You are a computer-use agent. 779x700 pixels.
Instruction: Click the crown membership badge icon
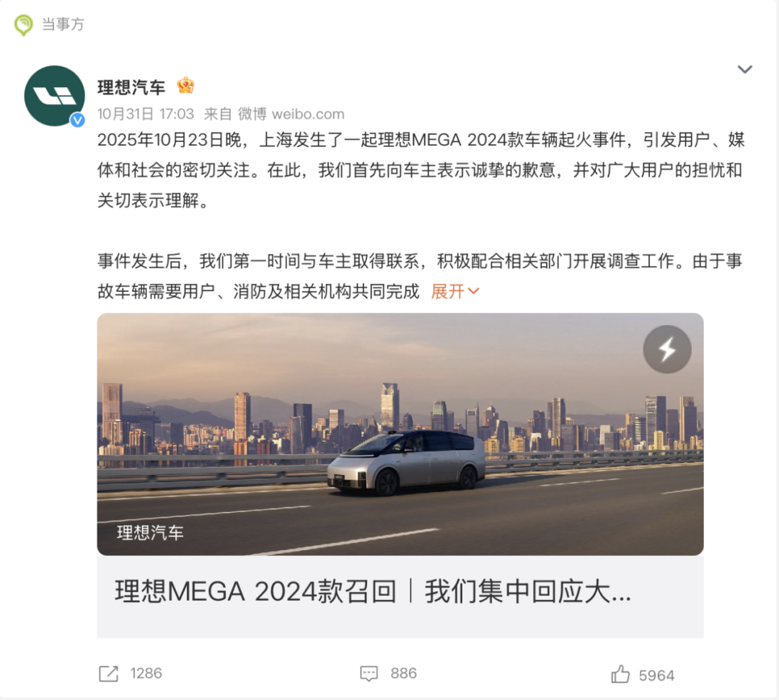[x=185, y=86]
